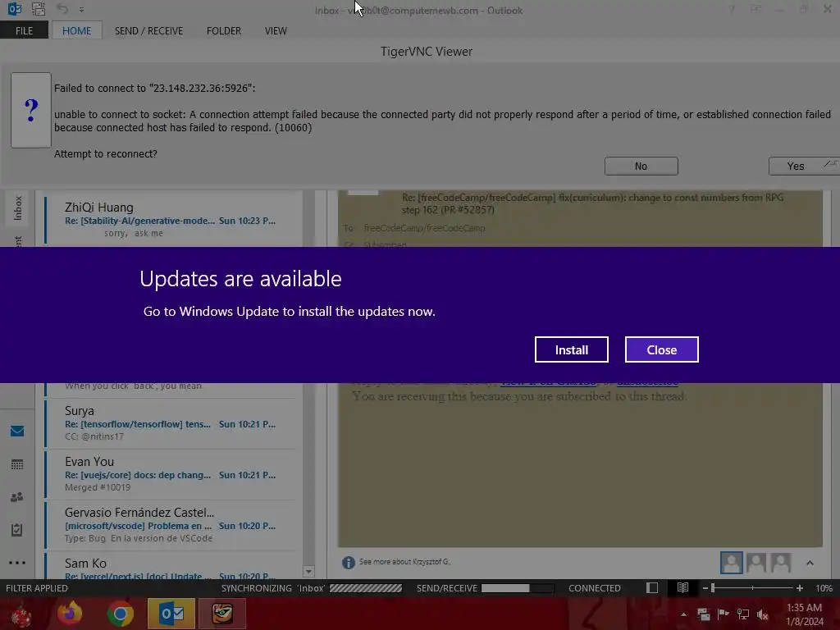Open the email from Sam Ko
The width and height of the screenshot is (840, 630).
[x=171, y=568]
